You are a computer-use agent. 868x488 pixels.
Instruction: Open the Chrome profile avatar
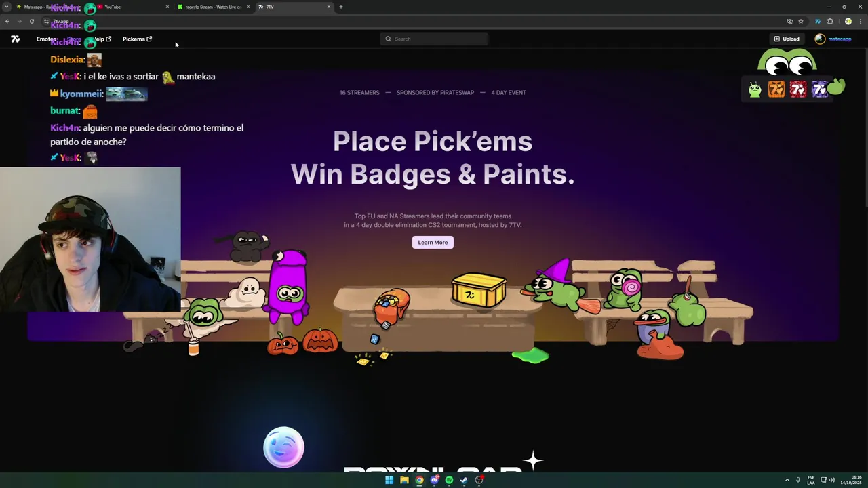coord(848,21)
